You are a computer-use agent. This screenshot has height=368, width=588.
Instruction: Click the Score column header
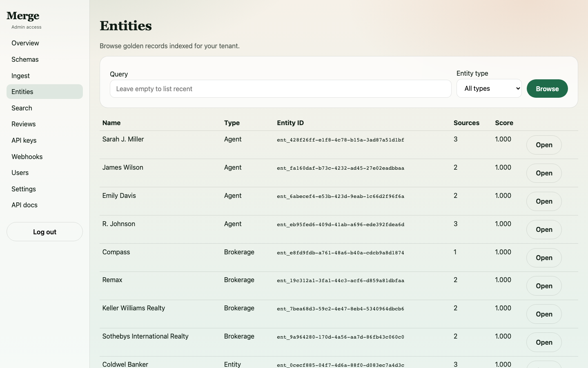(504, 123)
